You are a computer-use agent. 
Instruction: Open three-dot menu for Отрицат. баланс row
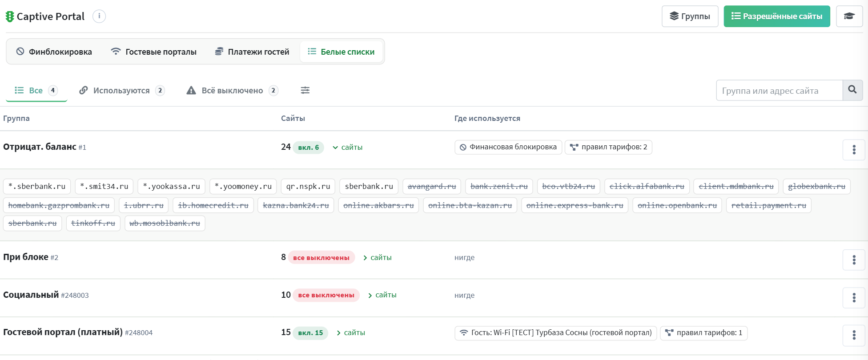click(854, 150)
